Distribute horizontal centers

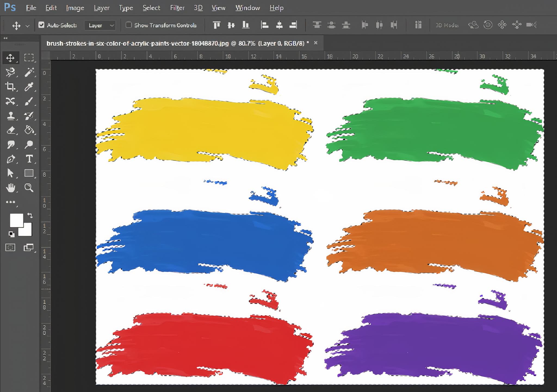[379, 25]
